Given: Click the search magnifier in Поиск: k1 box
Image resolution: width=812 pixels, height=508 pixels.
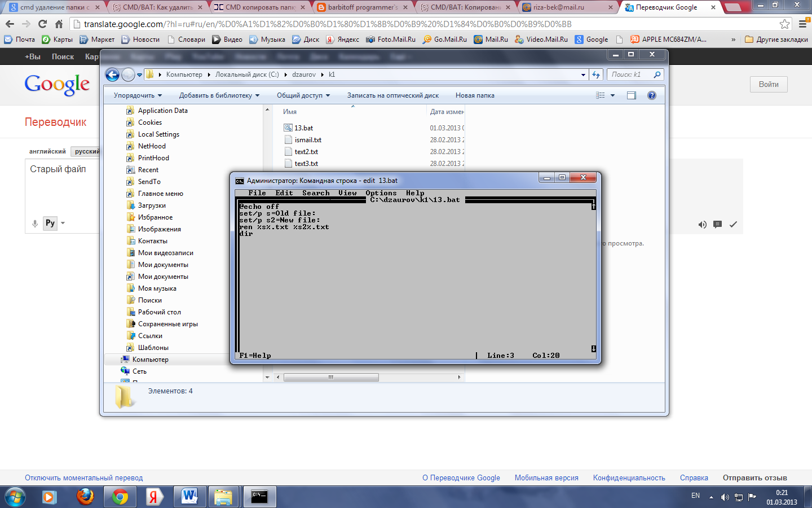Looking at the screenshot, I should pyautogui.click(x=657, y=75).
